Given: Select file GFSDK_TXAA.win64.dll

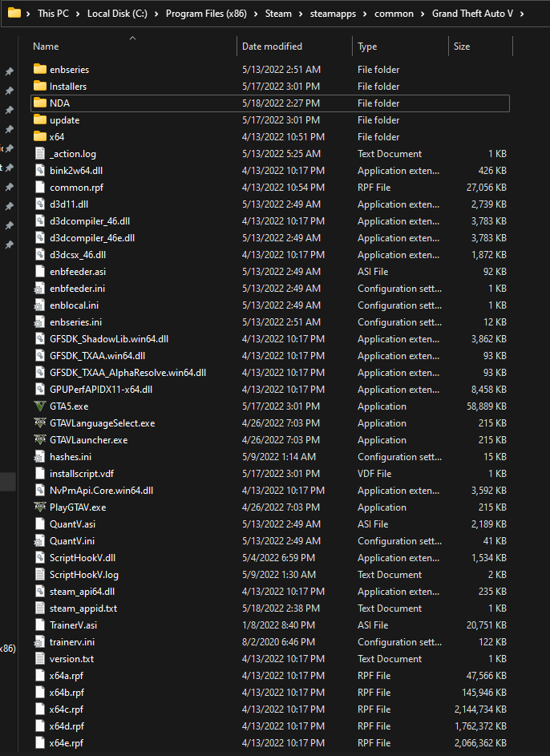Looking at the screenshot, I should [270, 356].
